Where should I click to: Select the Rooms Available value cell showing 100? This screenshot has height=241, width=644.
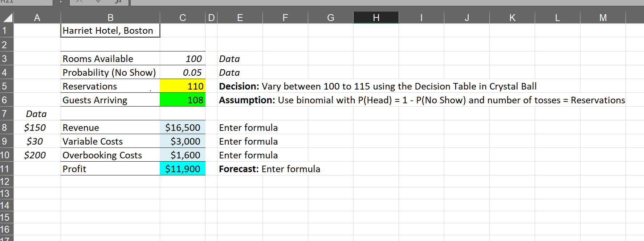point(183,58)
